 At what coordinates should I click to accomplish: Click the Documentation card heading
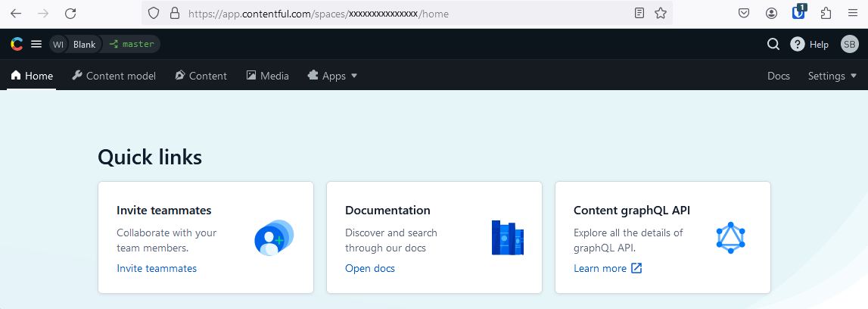pyautogui.click(x=387, y=211)
